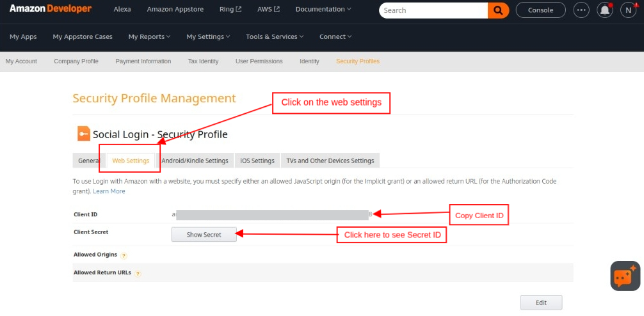
Task: Click the Client ID label
Action: [85, 214]
